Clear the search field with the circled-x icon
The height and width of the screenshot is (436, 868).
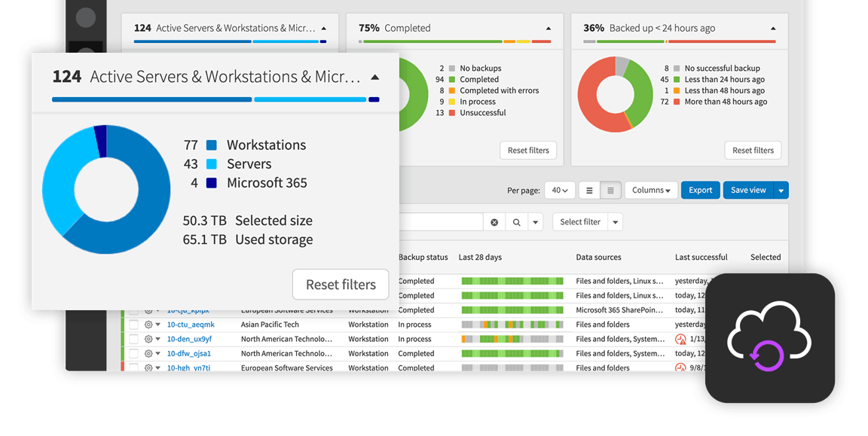pos(494,221)
